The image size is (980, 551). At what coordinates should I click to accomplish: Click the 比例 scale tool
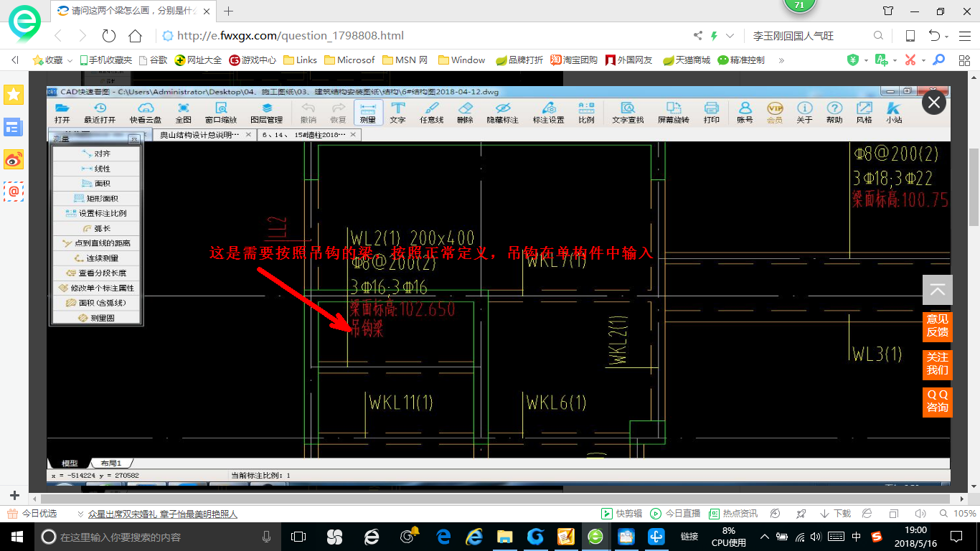pyautogui.click(x=586, y=113)
